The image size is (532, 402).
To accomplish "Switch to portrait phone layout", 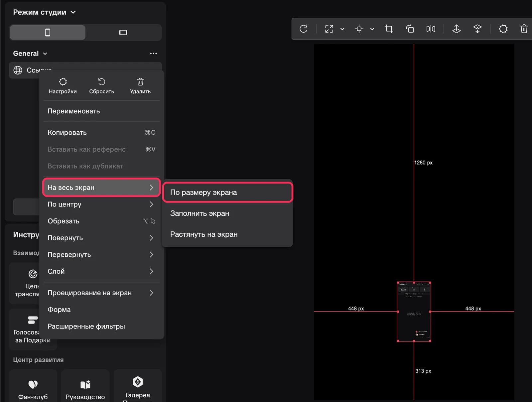I will pyautogui.click(x=48, y=32).
